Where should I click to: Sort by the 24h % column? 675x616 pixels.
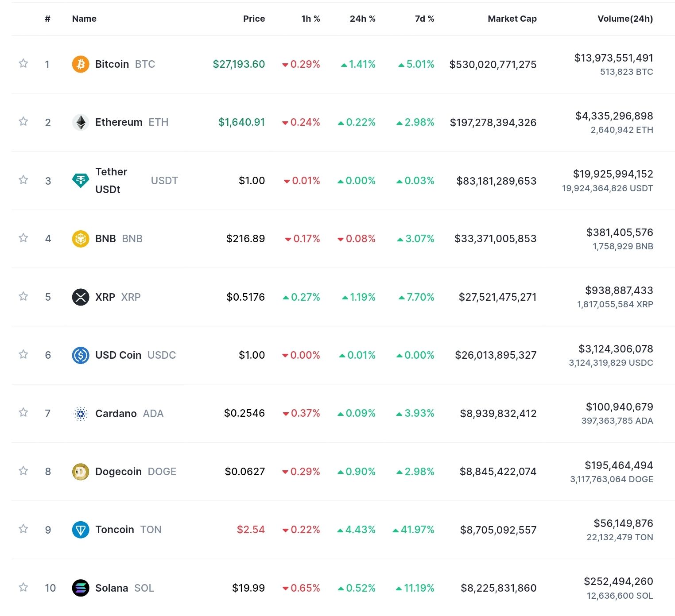click(362, 19)
